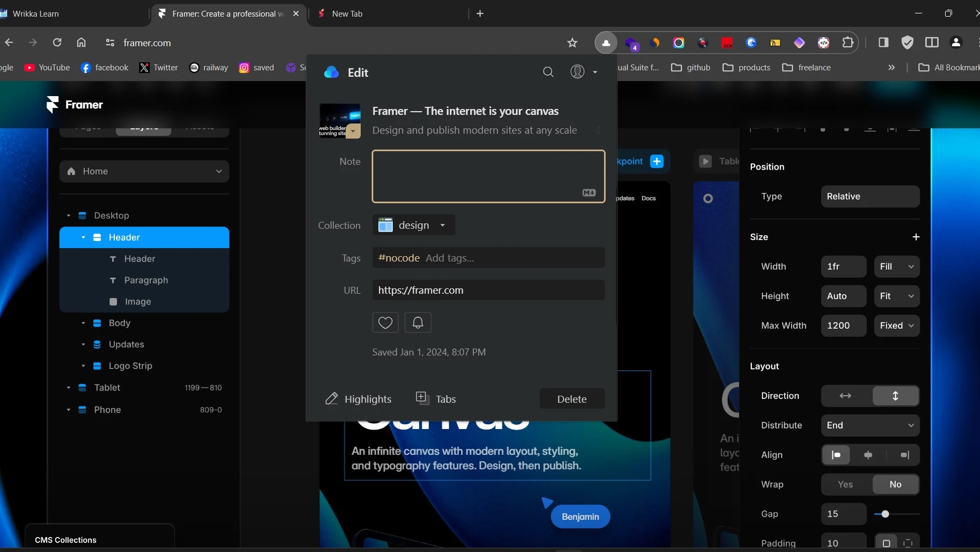Open the Twitter bookmark
The image size is (980, 552).
pos(158,68)
